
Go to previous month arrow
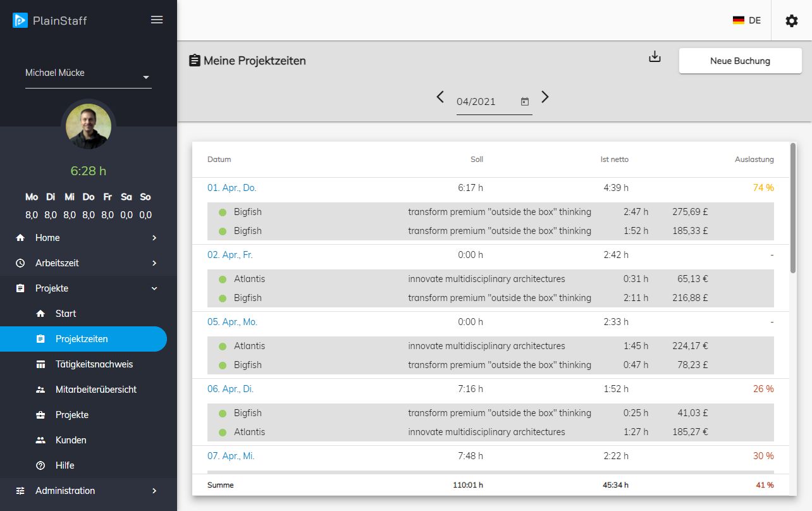[x=440, y=97]
